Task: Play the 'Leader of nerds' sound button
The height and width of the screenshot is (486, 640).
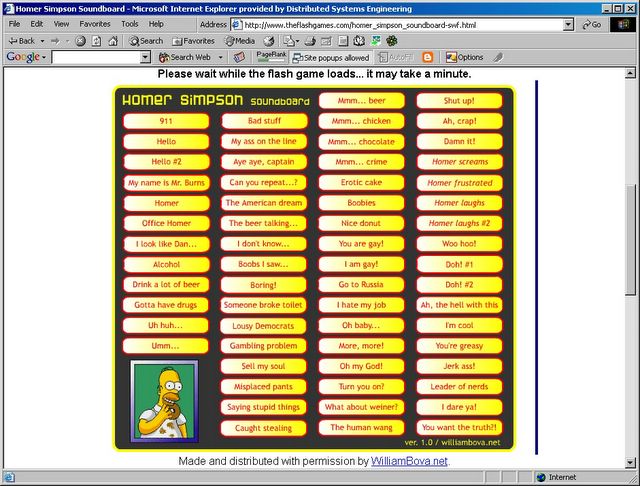Action: (x=459, y=387)
